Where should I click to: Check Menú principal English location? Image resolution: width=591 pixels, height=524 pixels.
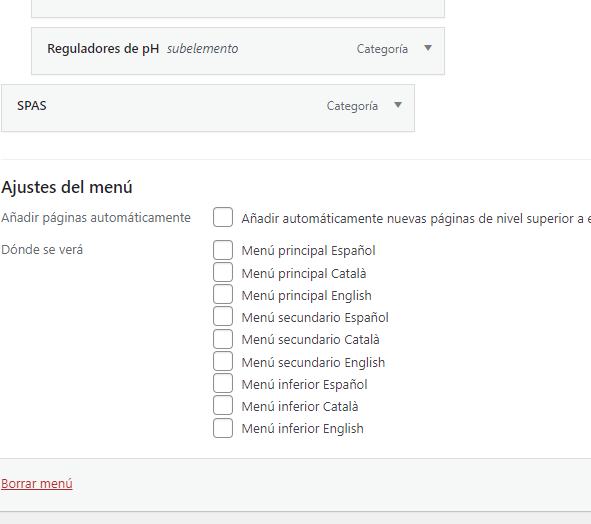223,294
